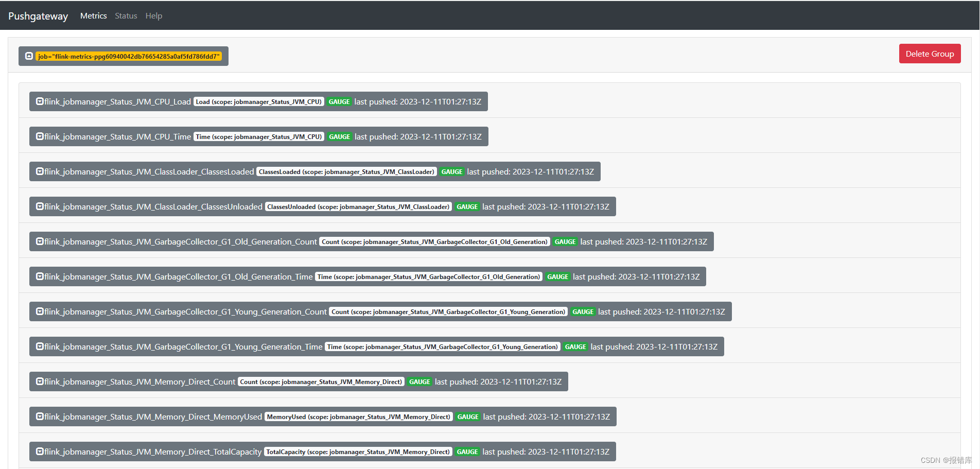Expand the JVM_Memory_Direct_MemoryUsed metric entry
The image size is (980, 469).
[x=40, y=416]
